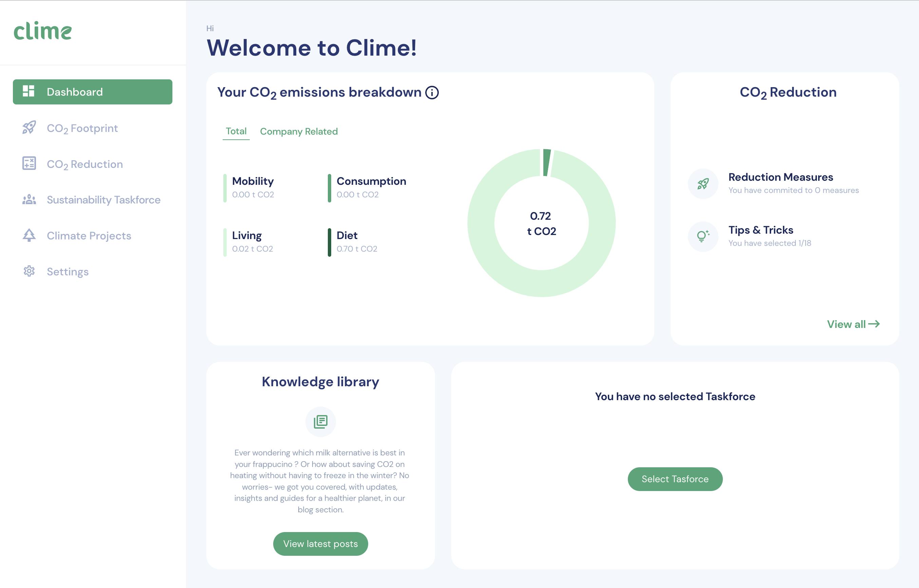Click the 0.72 t CO2 chart center

542,223
